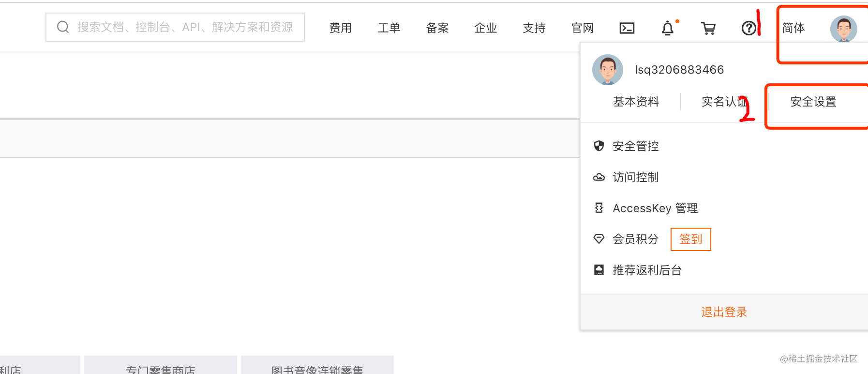Open 安全设置 link
Image resolution: width=868 pixels, height=374 pixels.
pos(813,102)
